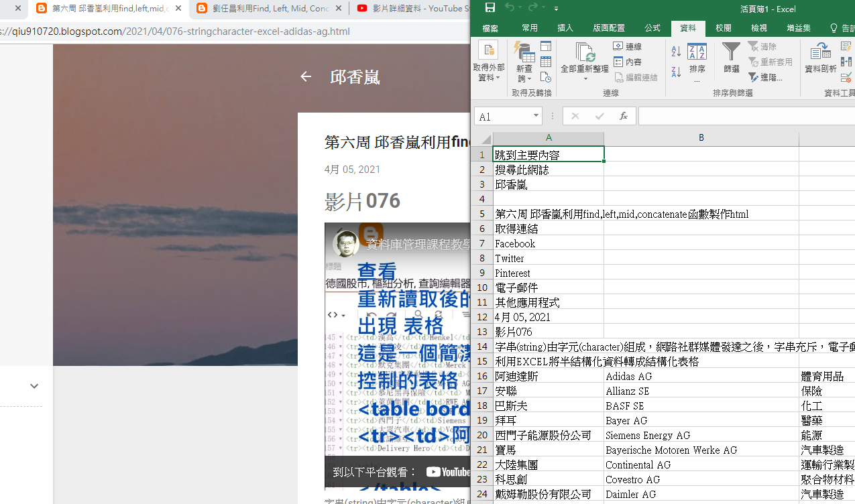Open the 取得外部資料 (Get External Data) dropdown
Image resolution: width=855 pixels, height=504 pixels.
click(x=488, y=62)
